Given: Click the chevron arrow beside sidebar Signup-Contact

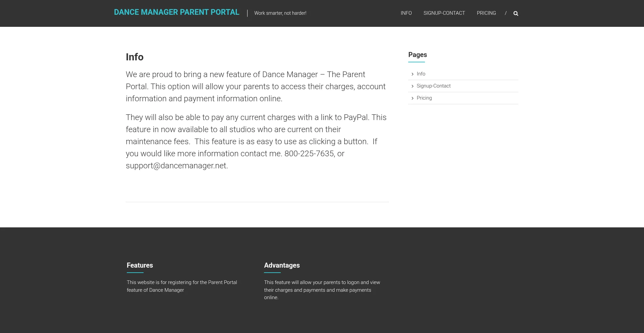Looking at the screenshot, I should coord(412,86).
